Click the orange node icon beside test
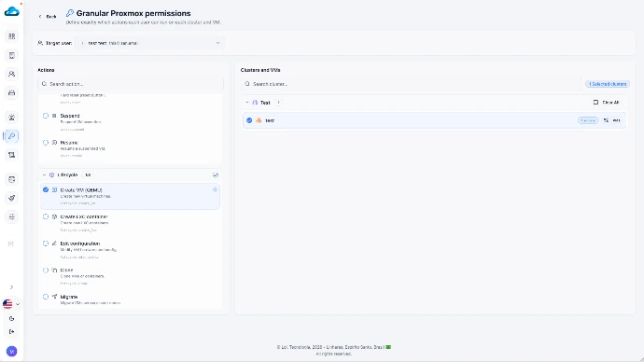The width and height of the screenshot is (644, 362). [259, 120]
